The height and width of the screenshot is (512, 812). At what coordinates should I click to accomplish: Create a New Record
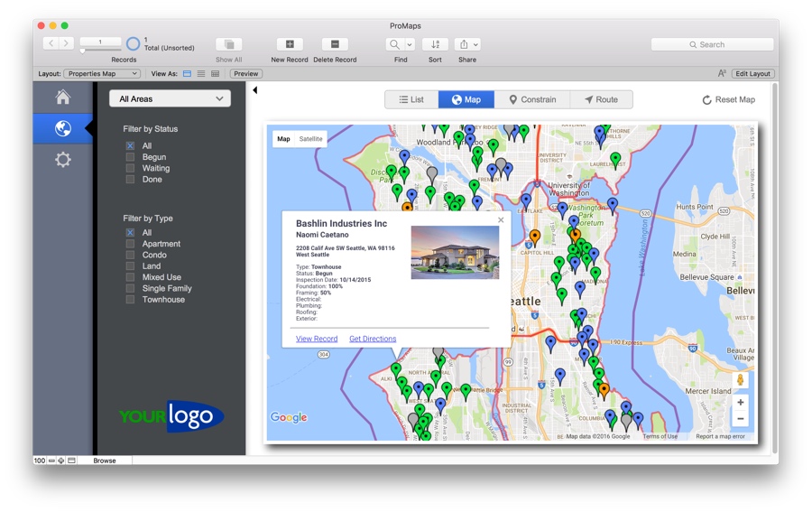click(x=290, y=44)
